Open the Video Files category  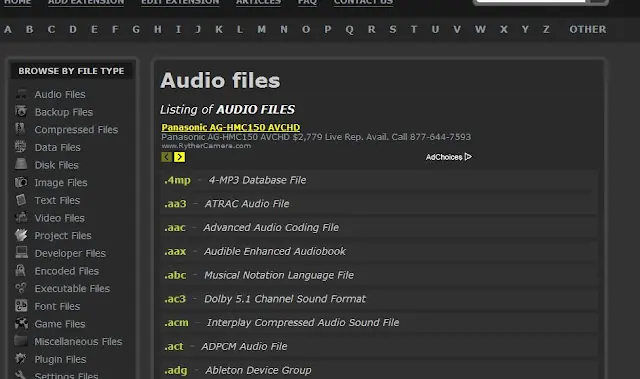(x=60, y=218)
